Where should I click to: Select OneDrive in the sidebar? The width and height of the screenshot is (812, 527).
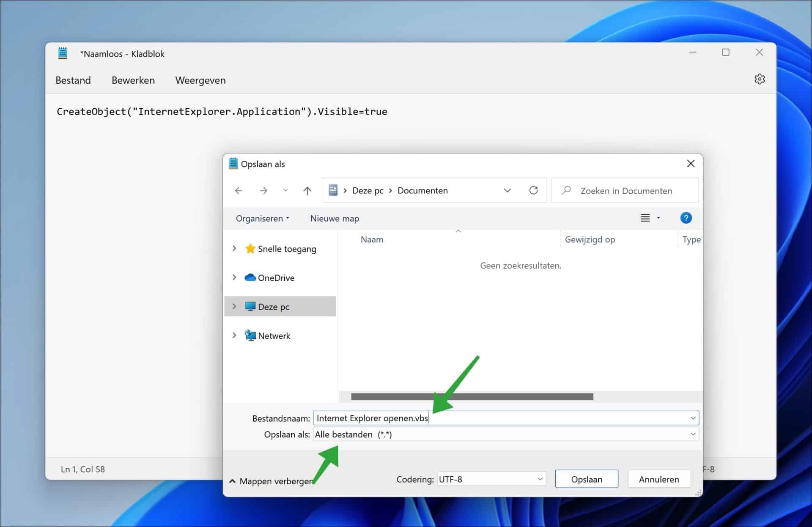tap(276, 277)
